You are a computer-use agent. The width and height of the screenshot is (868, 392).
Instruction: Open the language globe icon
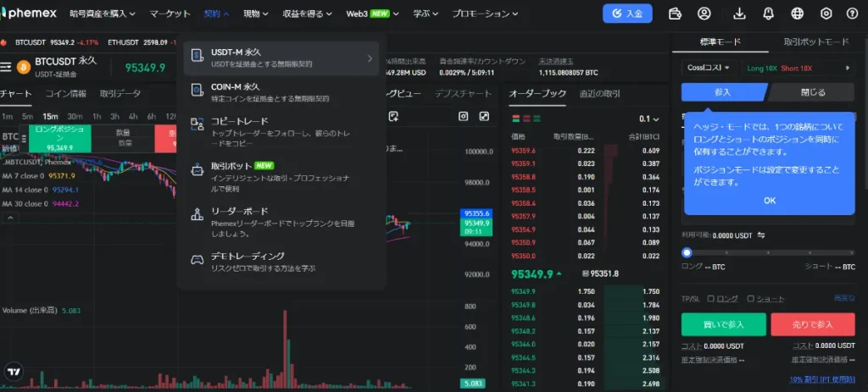pos(797,14)
